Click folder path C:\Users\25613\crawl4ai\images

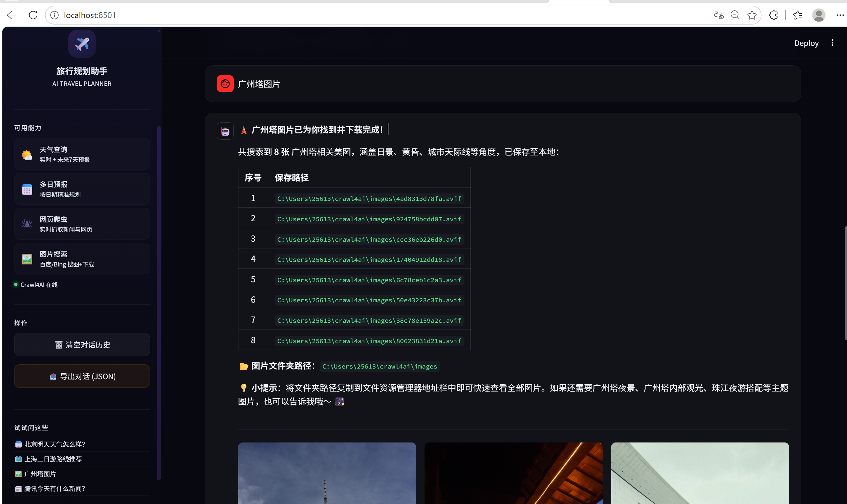point(380,366)
